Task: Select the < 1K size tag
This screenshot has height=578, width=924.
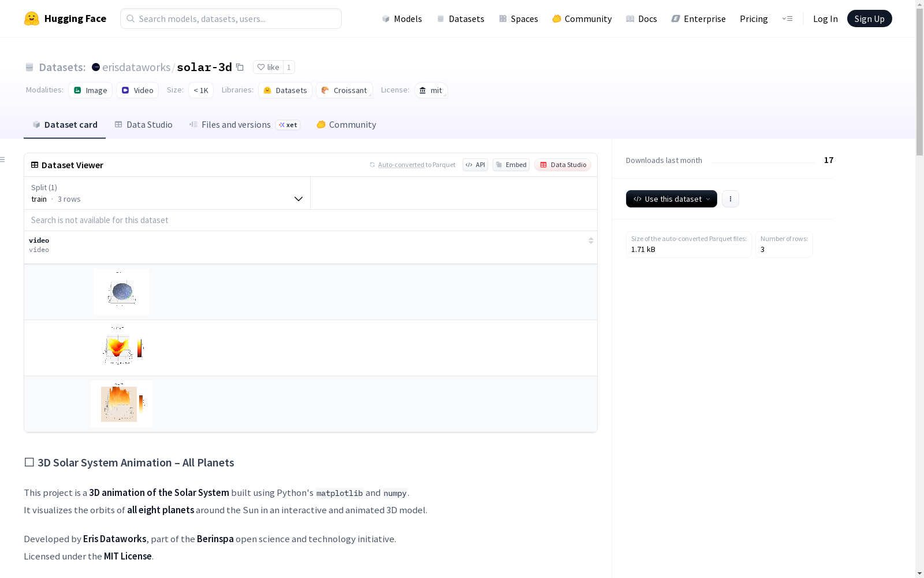Action: tap(201, 90)
